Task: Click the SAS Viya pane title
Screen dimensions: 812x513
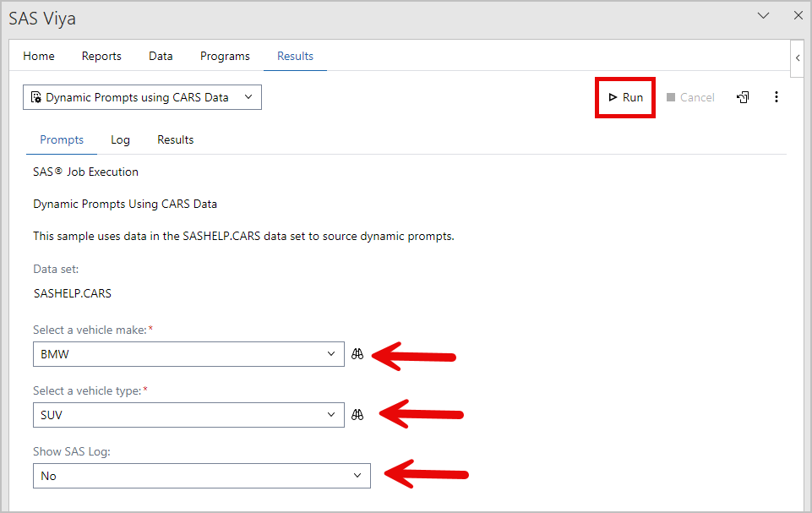Action: 42,19
